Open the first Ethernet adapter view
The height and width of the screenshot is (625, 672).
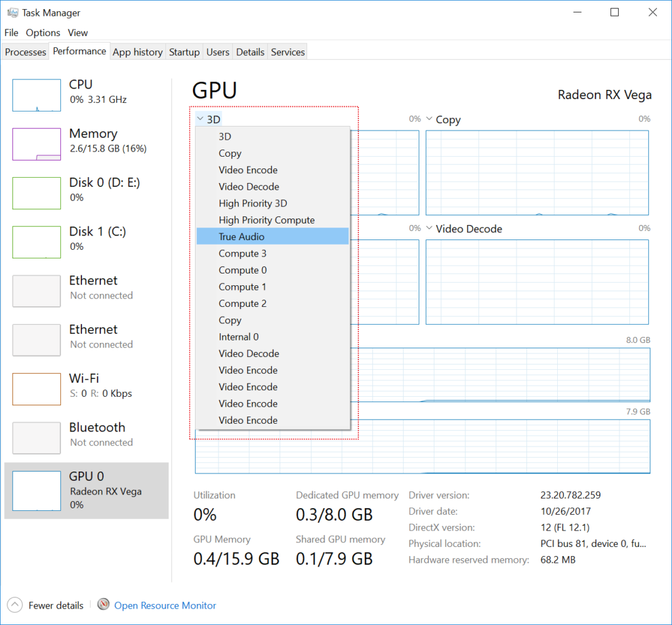click(85, 287)
